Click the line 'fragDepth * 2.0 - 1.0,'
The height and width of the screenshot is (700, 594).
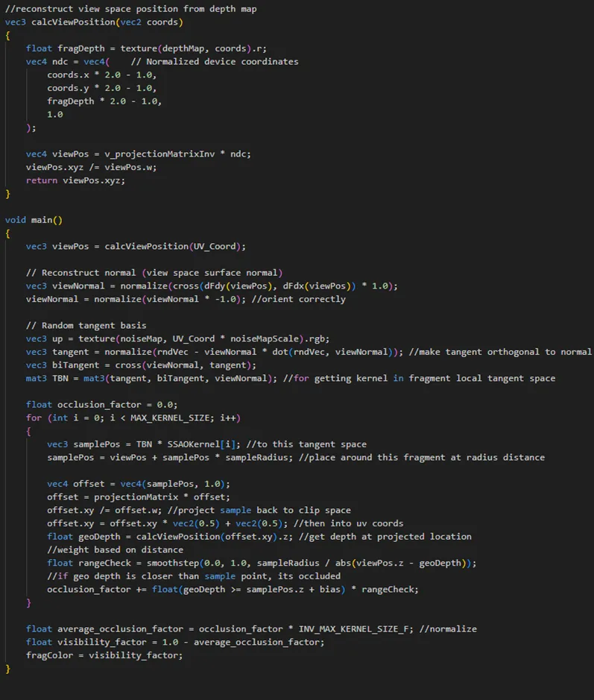tap(104, 101)
